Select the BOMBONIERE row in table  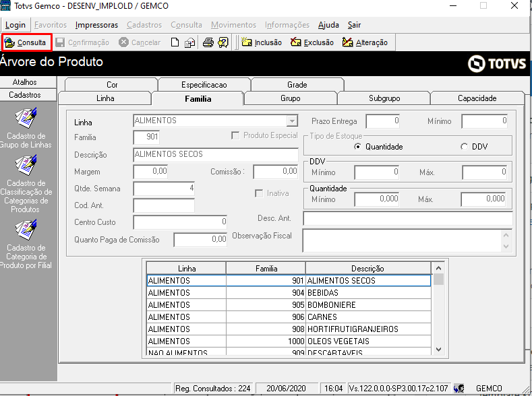tap(289, 305)
